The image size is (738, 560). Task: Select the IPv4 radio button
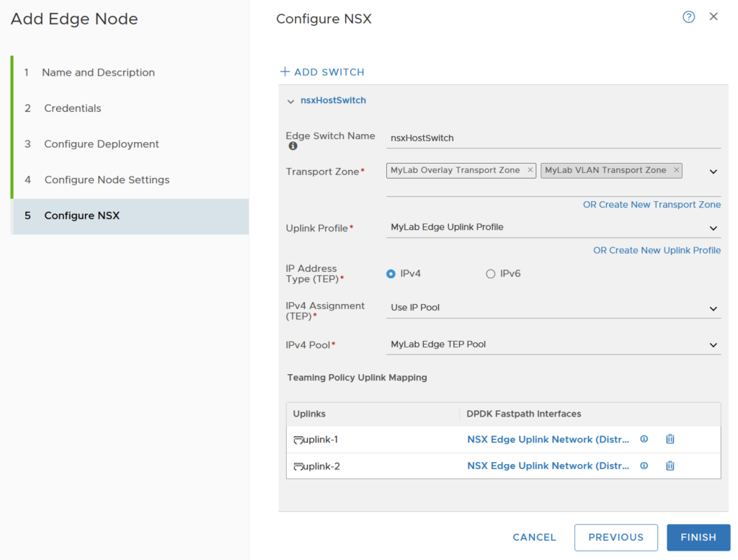click(x=391, y=274)
